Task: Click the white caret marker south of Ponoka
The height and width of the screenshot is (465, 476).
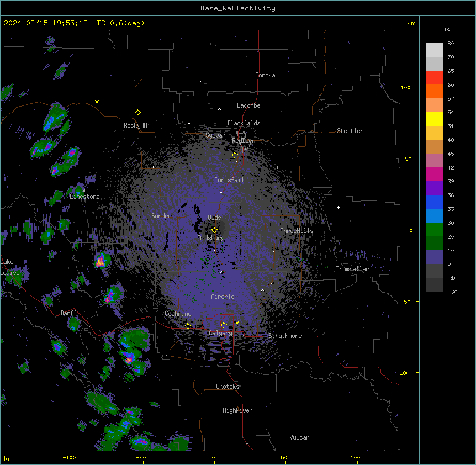Action: tap(202, 81)
